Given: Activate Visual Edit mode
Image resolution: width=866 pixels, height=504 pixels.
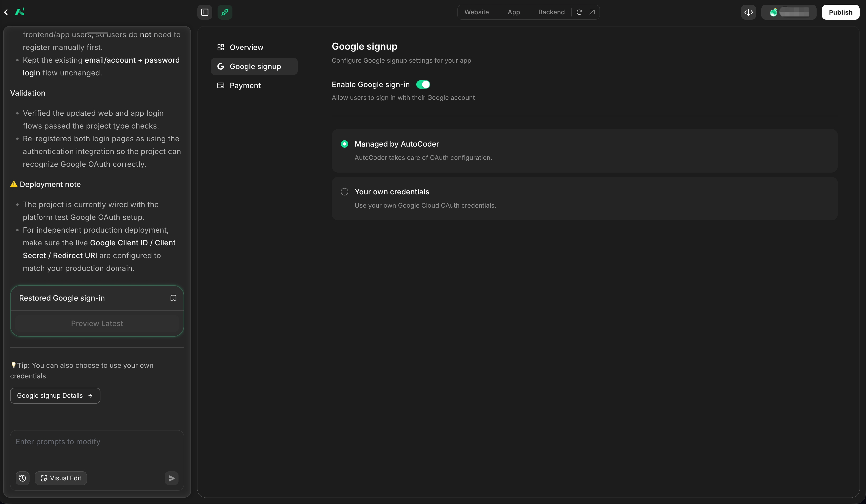Looking at the screenshot, I should point(61,478).
